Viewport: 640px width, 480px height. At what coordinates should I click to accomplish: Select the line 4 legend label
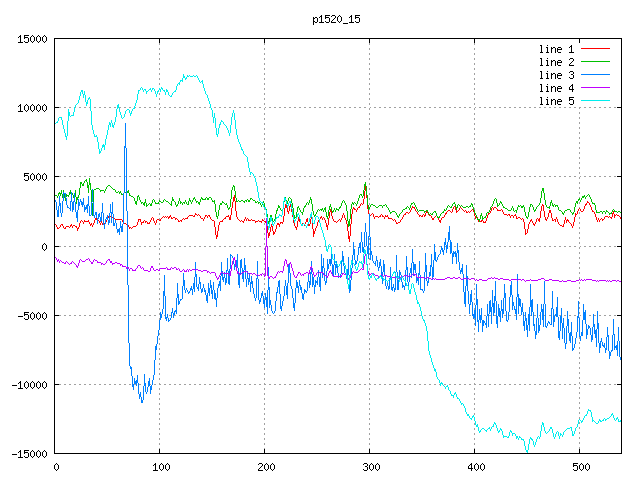point(557,88)
